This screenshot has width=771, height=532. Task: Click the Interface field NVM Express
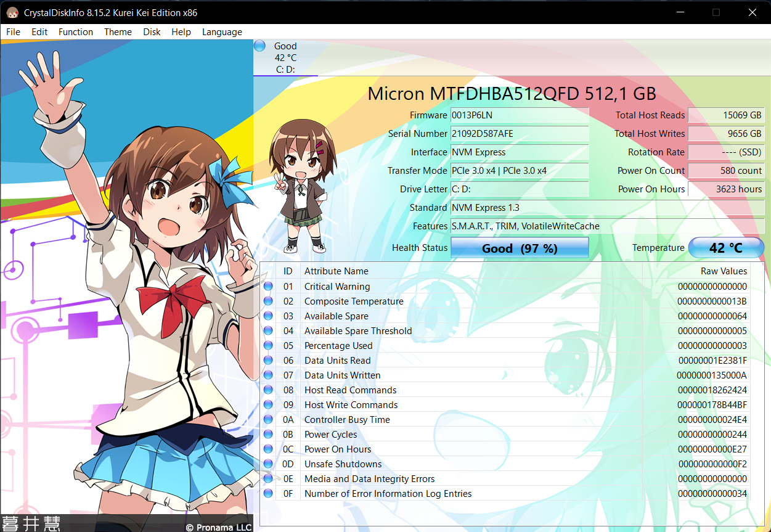pos(520,152)
